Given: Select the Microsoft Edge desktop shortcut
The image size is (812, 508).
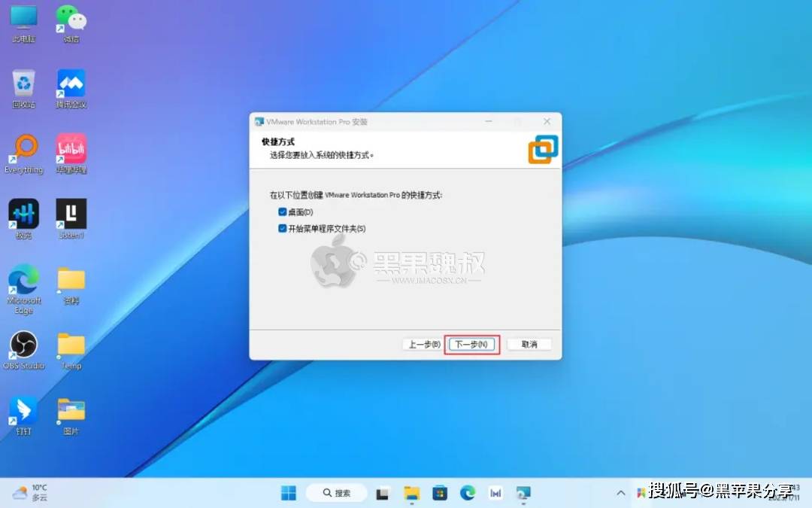Looking at the screenshot, I should click(x=24, y=289).
